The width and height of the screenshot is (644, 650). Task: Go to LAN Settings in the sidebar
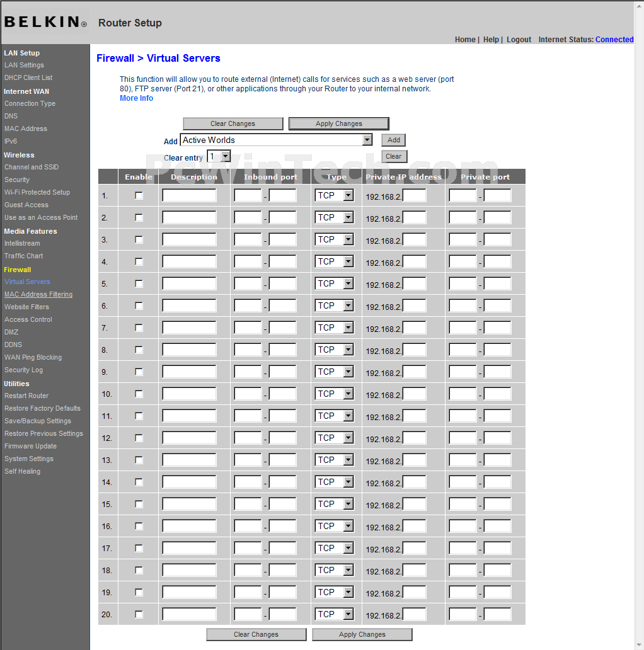pos(24,65)
